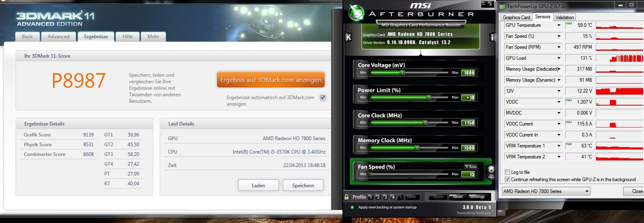Click the Laden button
This screenshot has height=223, width=644.
tap(258, 186)
